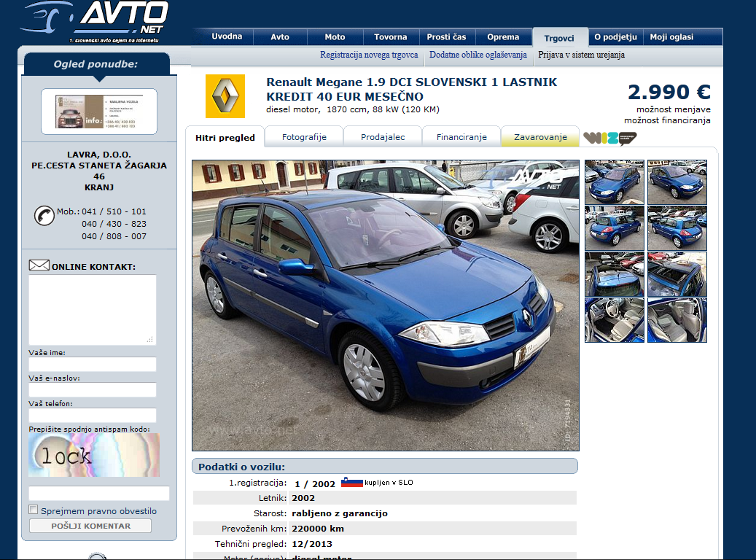Click the WIZ logo icon

pos(610,139)
